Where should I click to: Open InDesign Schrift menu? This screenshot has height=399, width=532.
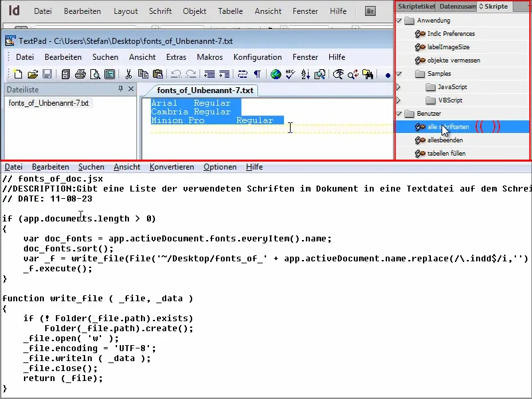[x=160, y=11]
